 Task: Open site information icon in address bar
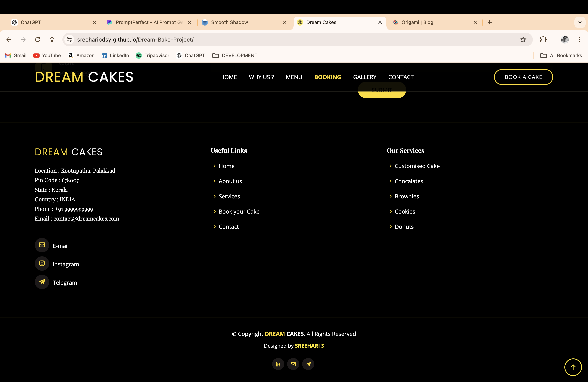coord(69,40)
